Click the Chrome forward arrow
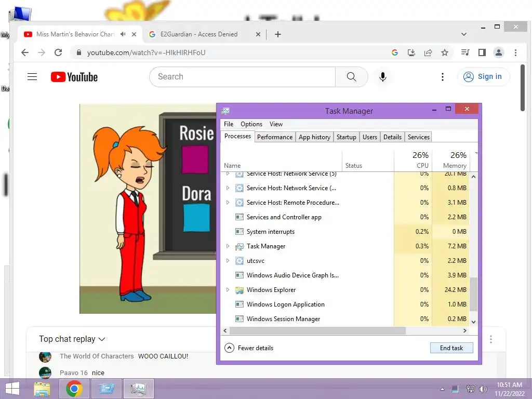 point(42,52)
